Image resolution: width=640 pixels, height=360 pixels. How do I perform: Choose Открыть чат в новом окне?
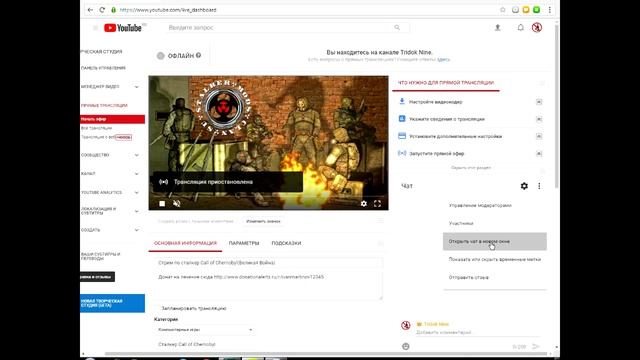click(495, 242)
